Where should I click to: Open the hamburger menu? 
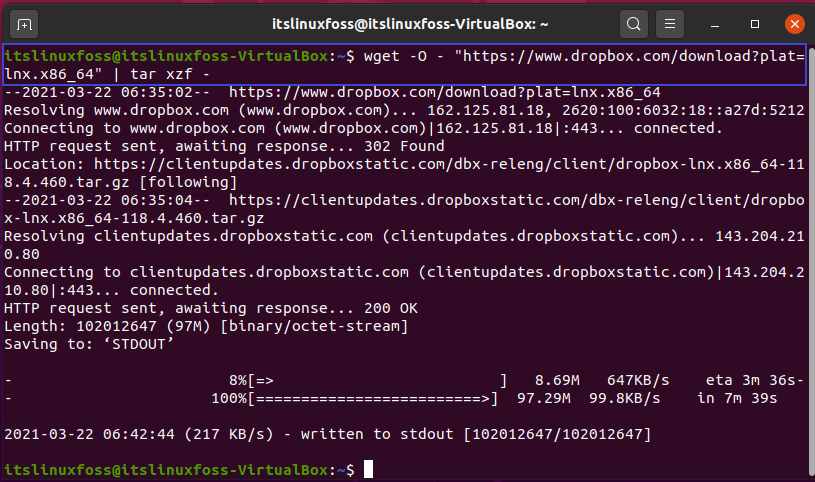(670, 24)
